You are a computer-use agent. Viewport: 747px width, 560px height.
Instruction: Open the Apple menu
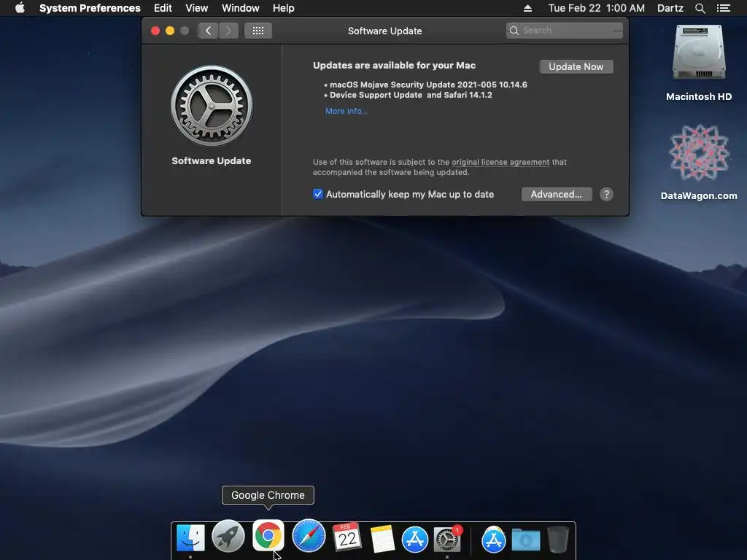(x=20, y=8)
